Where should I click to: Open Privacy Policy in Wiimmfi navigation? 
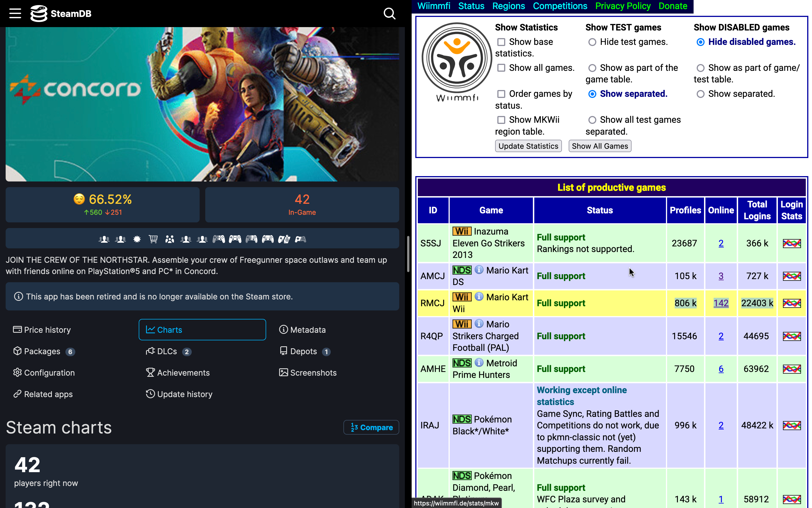pyautogui.click(x=623, y=6)
